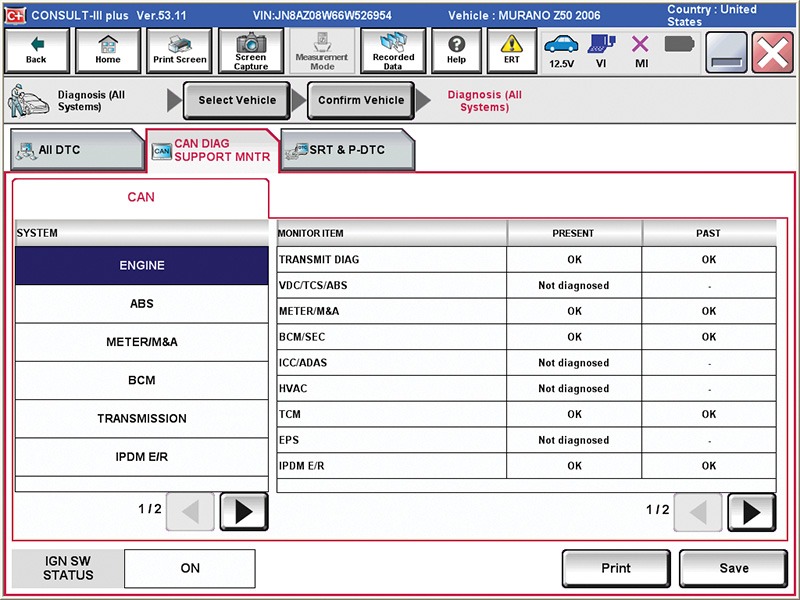Click the CONSULT-III plus logo icon
Screen dimensions: 800x600
coord(15,15)
